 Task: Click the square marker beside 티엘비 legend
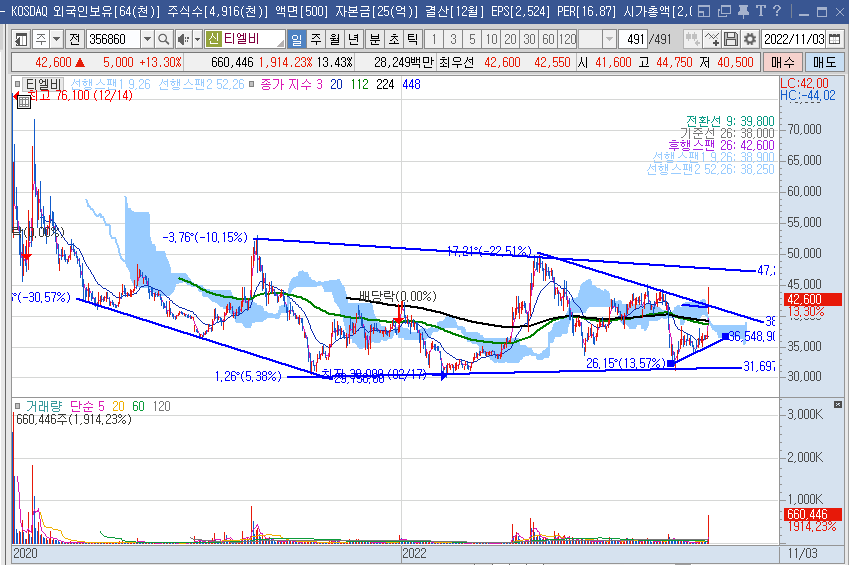point(18,85)
